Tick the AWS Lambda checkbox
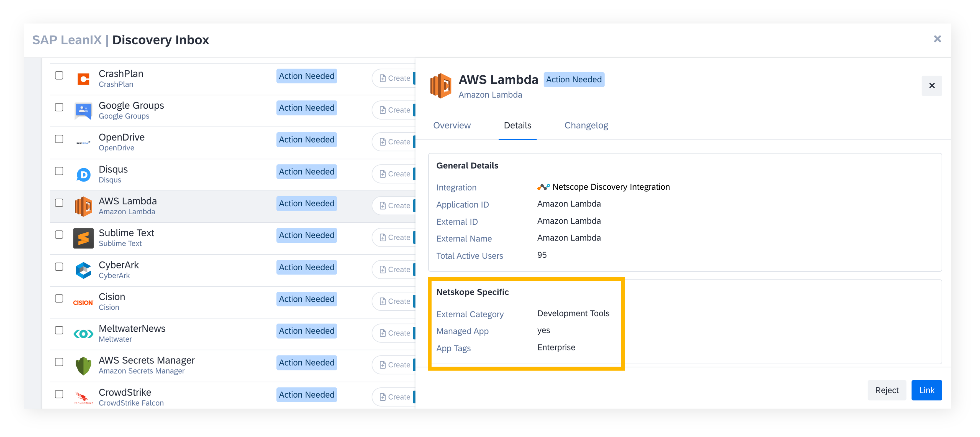The height and width of the screenshot is (437, 980). point(59,203)
